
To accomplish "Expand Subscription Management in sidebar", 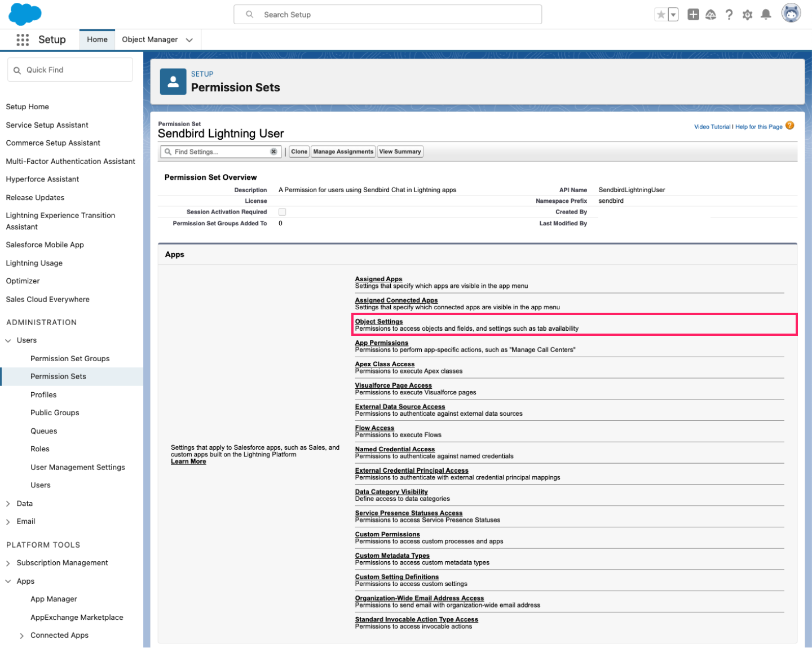I will pos(8,563).
